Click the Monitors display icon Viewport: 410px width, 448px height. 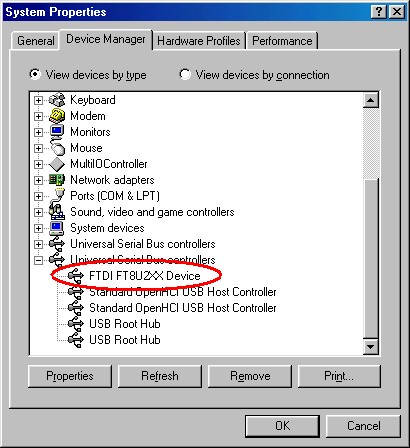pyautogui.click(x=57, y=132)
